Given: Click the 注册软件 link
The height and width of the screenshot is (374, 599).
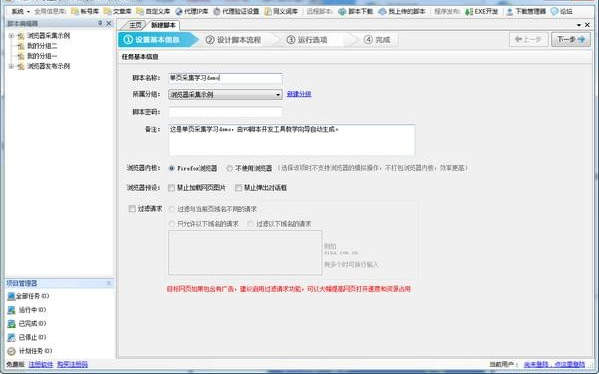Looking at the screenshot, I should (40, 364).
